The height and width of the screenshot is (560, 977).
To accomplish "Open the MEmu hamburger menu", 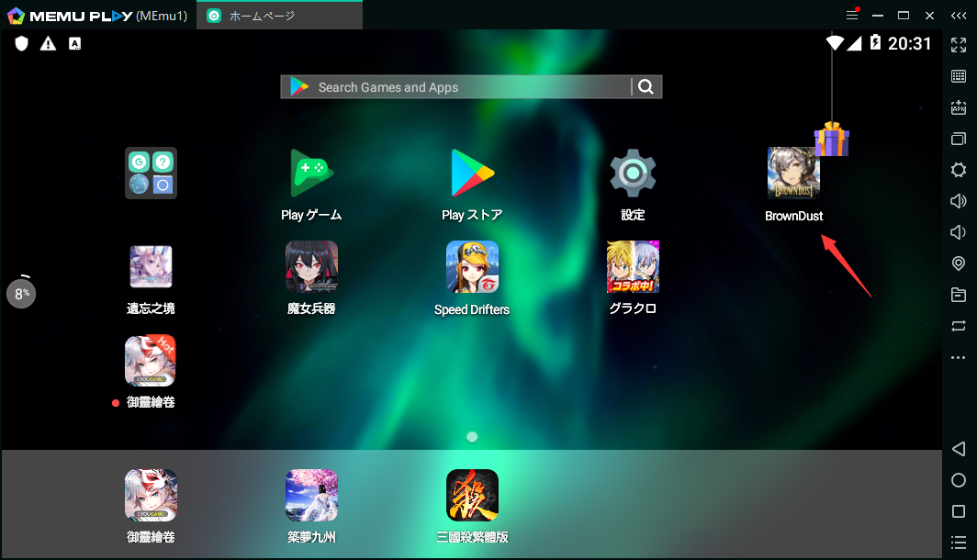I will coord(852,16).
